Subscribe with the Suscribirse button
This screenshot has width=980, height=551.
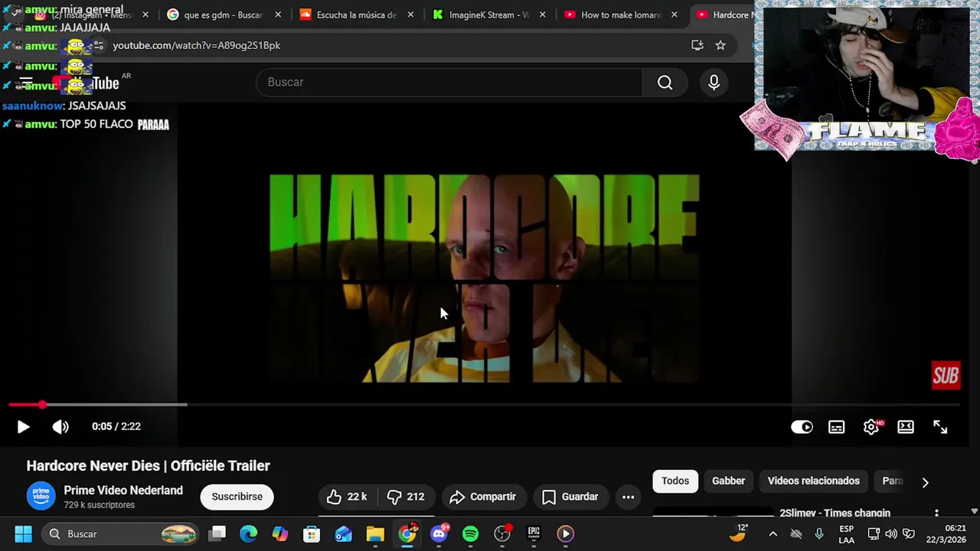pos(237,497)
